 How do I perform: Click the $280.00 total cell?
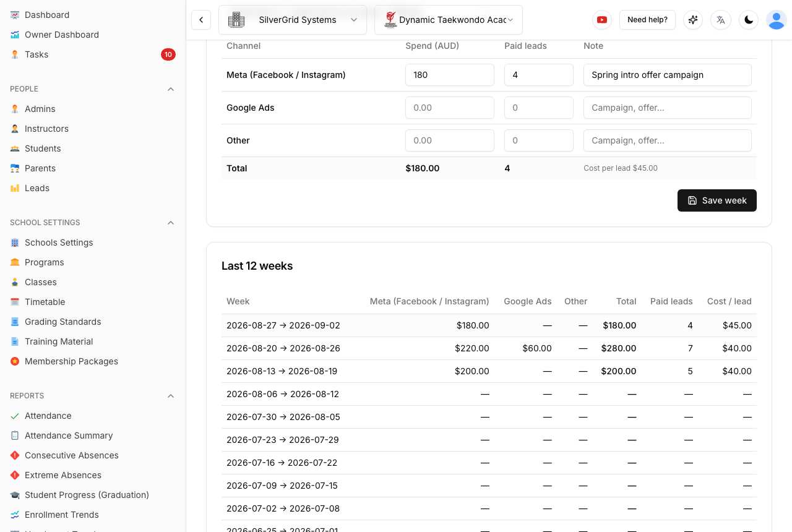pos(619,348)
